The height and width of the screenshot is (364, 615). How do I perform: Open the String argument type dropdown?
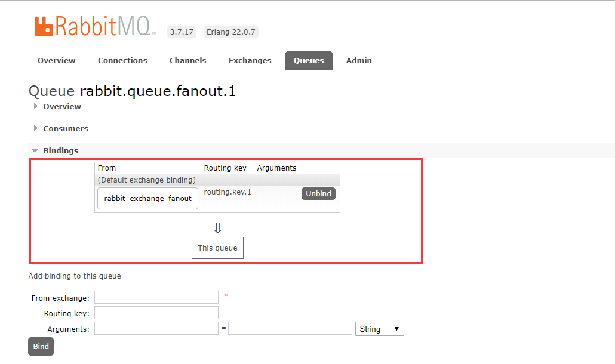379,329
